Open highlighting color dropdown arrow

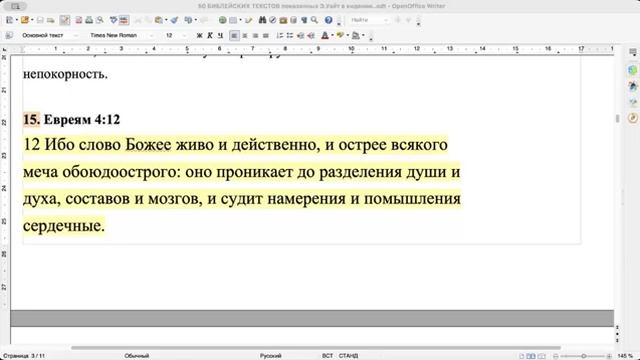[348, 36]
